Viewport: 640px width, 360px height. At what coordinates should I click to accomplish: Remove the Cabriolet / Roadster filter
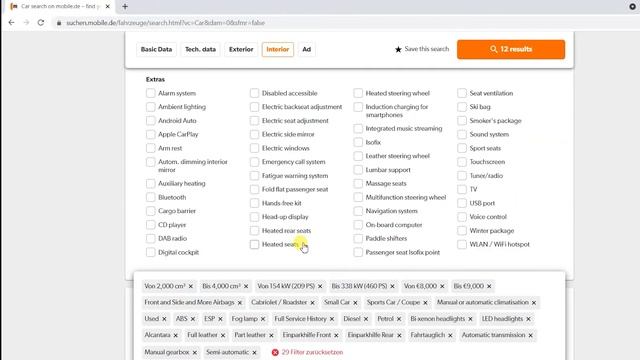[x=312, y=303]
